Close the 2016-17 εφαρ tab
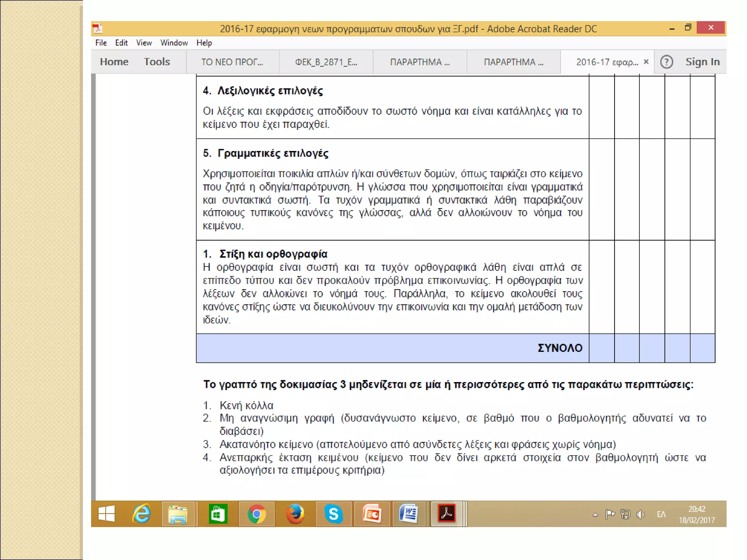This screenshot has height=560, width=747. click(646, 62)
